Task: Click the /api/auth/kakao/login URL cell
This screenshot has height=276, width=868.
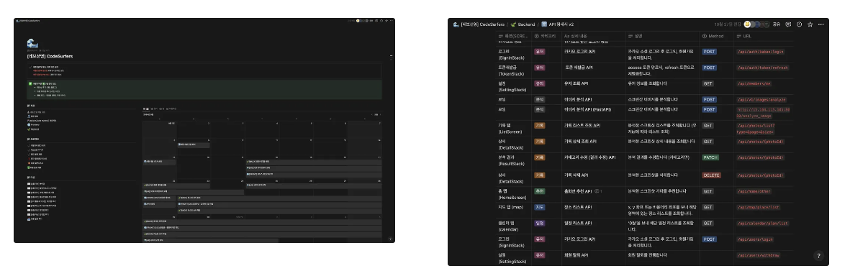Action: [761, 52]
